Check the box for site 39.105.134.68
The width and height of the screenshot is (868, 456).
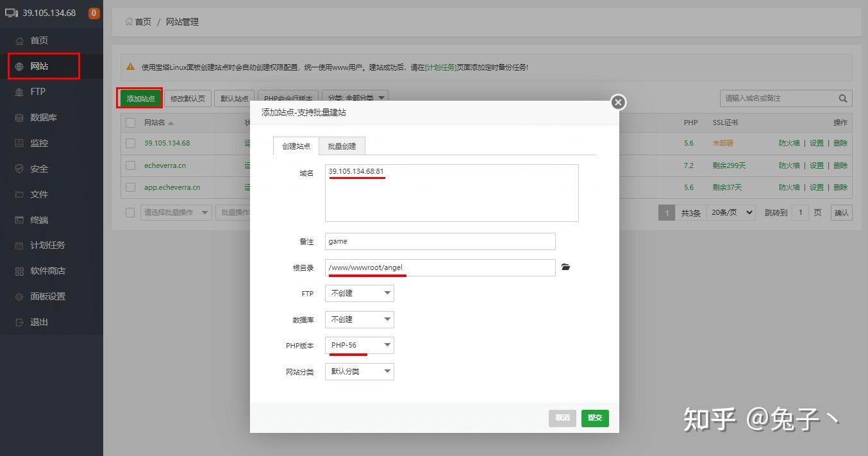pyautogui.click(x=131, y=143)
